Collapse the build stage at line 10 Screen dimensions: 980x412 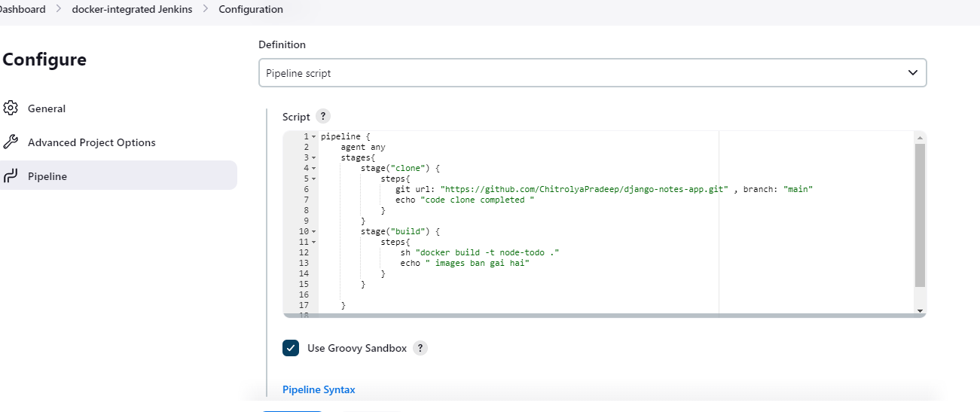(313, 231)
